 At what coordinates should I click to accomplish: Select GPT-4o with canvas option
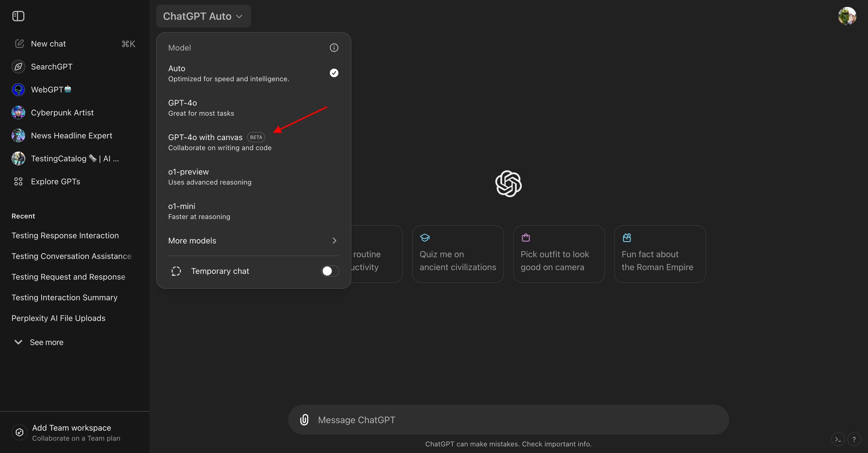pyautogui.click(x=253, y=142)
